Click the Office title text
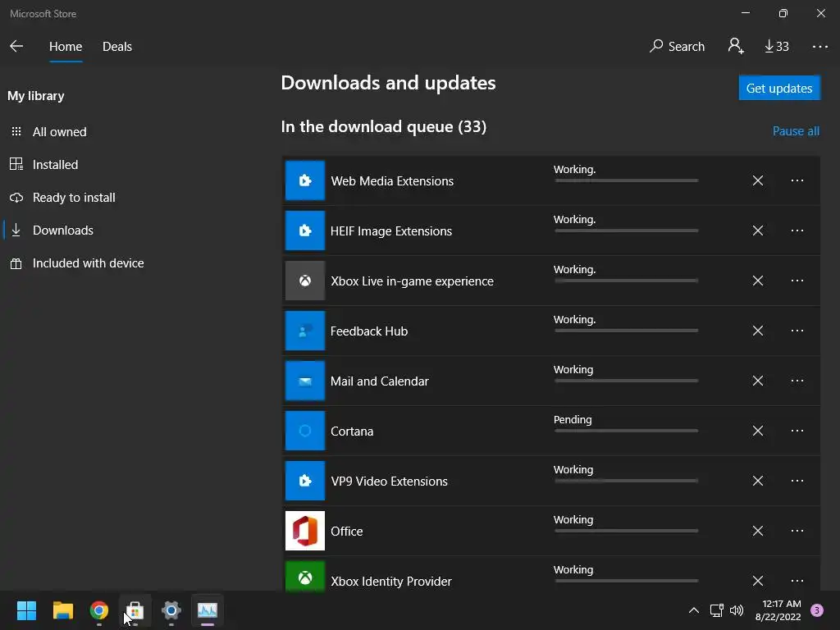Screen dimensions: 840x630 [347, 532]
